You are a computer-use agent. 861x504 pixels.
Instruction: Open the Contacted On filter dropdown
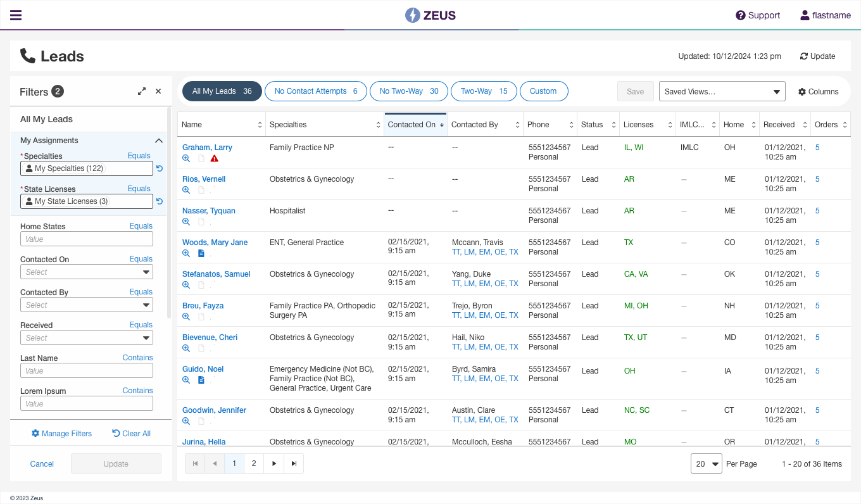87,272
